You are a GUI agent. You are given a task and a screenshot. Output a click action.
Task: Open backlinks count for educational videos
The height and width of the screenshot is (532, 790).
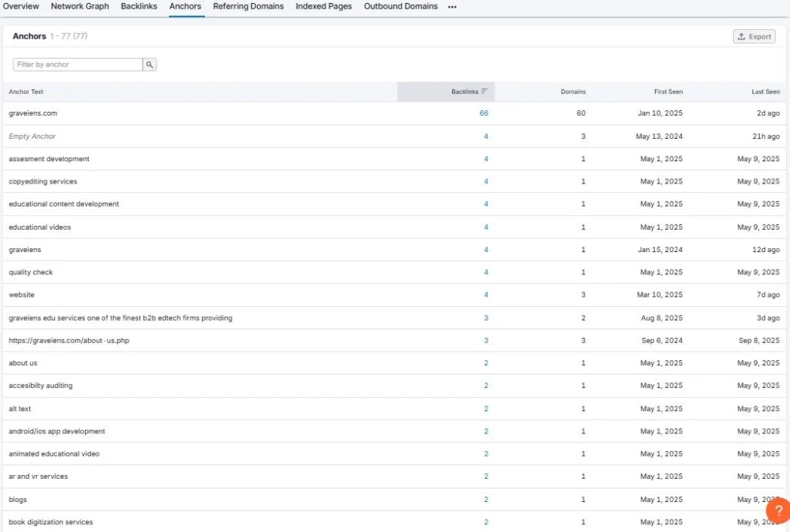[x=486, y=227]
